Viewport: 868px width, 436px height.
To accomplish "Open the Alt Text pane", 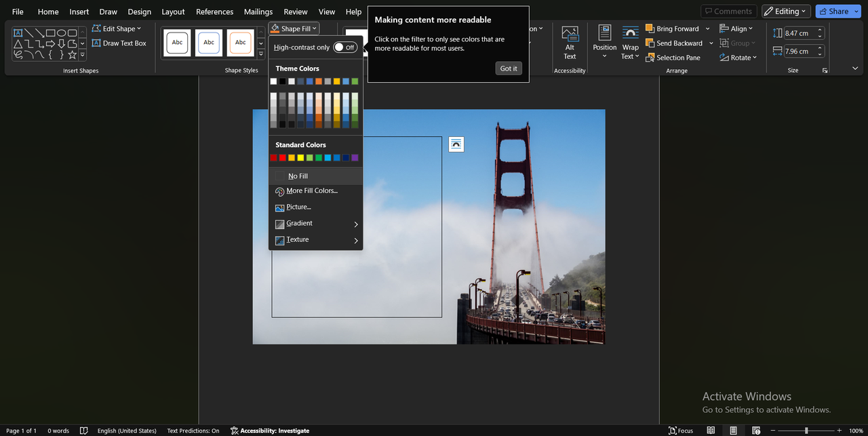I will tap(570, 43).
